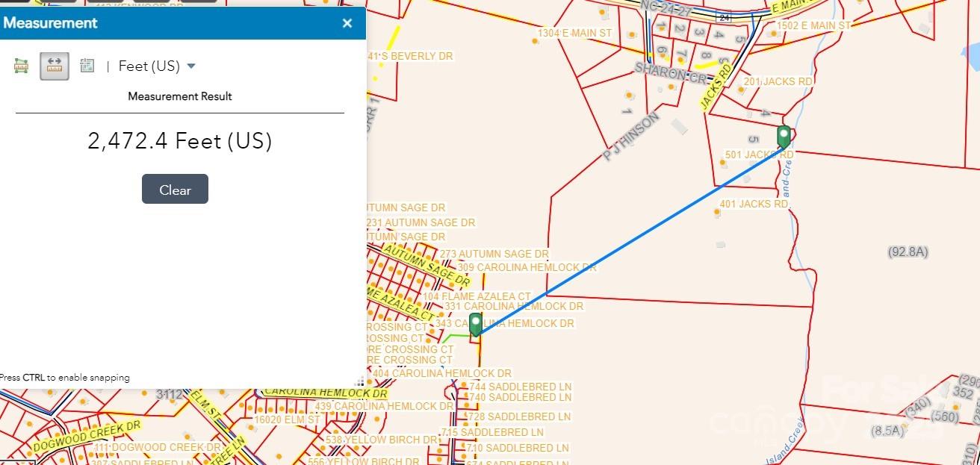Close the Measurement panel
The width and height of the screenshot is (980, 465).
point(347,23)
